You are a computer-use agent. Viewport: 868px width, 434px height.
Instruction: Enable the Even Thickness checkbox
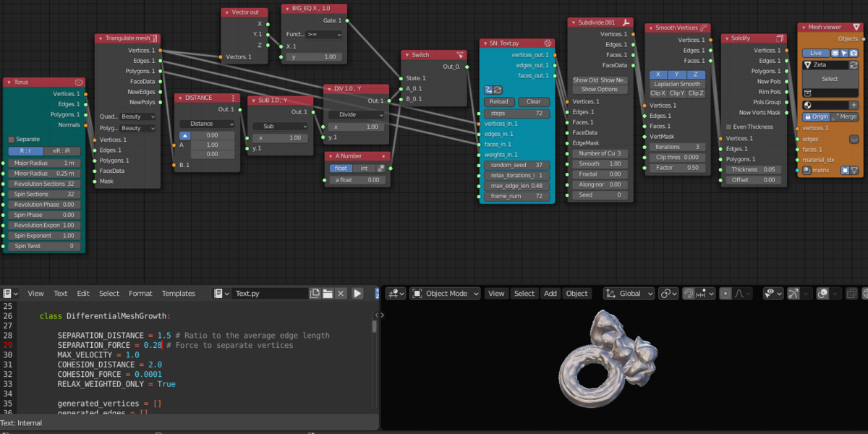tap(729, 127)
